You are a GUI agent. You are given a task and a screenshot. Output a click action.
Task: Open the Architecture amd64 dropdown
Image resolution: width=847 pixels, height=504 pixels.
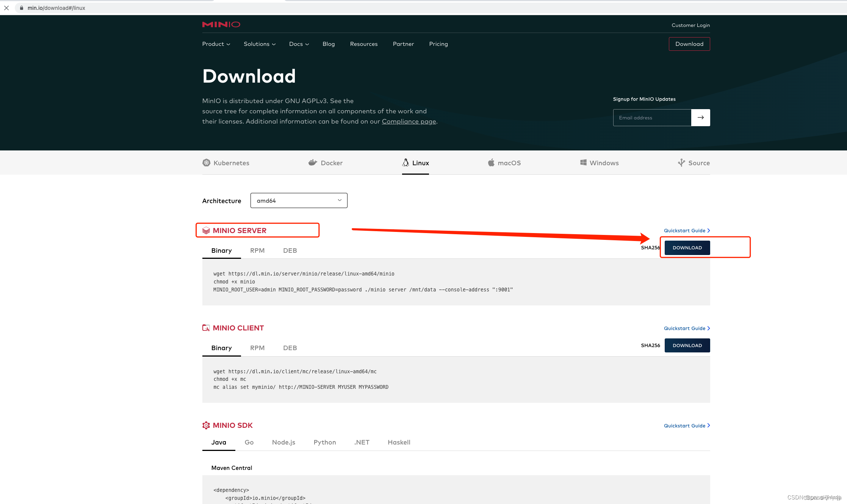pos(299,200)
